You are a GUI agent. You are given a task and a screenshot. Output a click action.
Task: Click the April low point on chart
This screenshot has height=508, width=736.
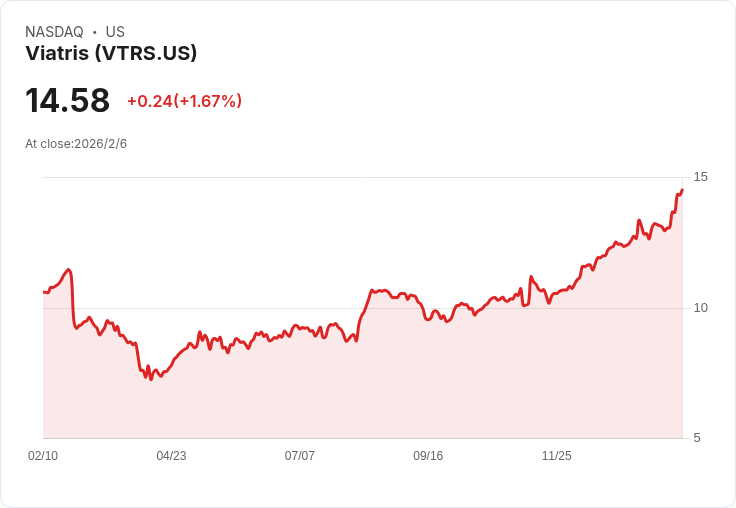click(x=151, y=378)
